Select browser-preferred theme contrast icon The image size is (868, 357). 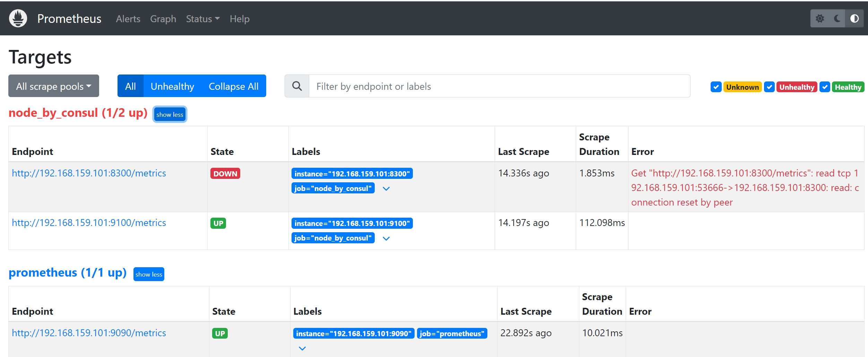point(854,18)
